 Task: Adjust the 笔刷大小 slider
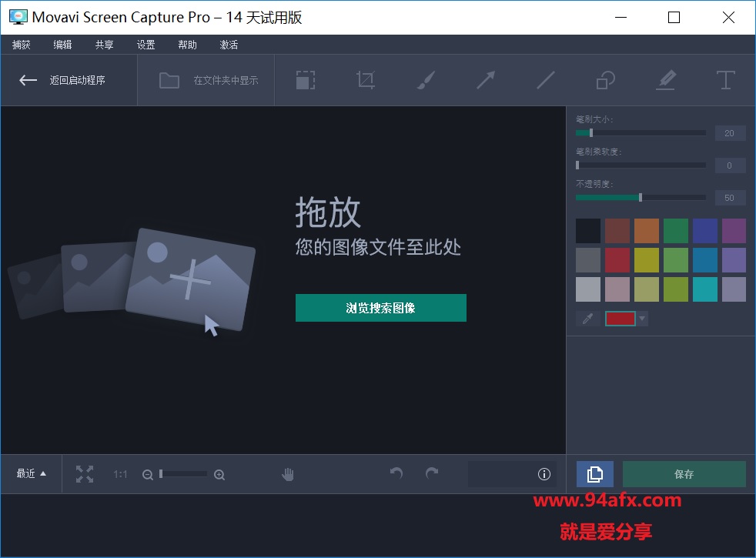641,133
